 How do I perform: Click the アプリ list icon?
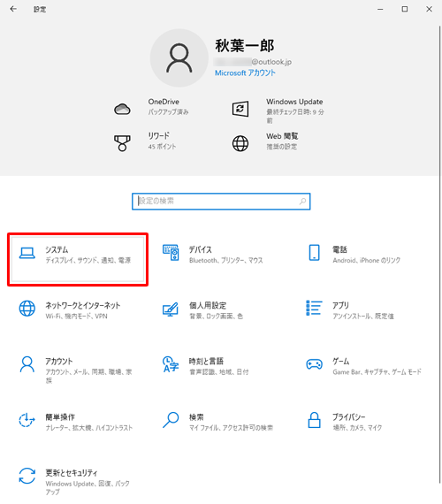point(314,308)
